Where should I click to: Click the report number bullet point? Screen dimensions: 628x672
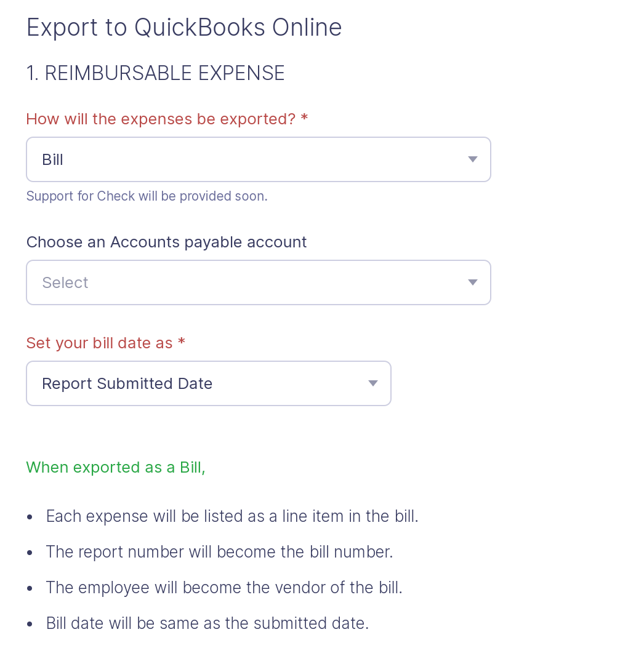tap(219, 551)
